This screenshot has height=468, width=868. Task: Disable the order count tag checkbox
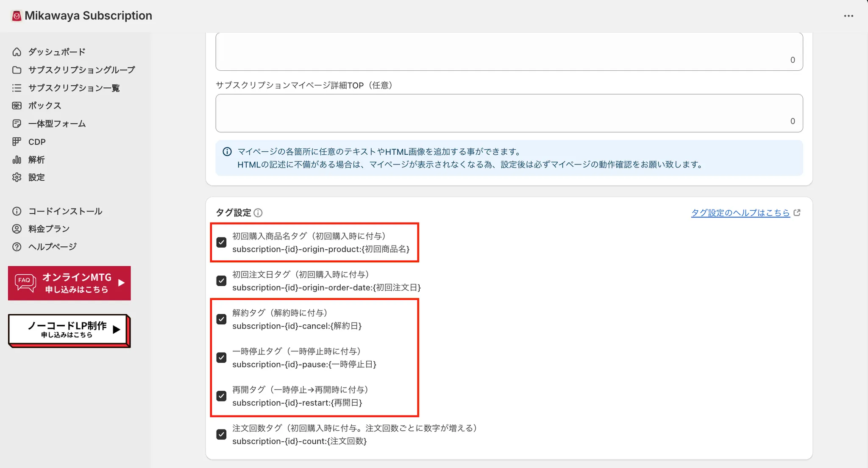[221, 435]
